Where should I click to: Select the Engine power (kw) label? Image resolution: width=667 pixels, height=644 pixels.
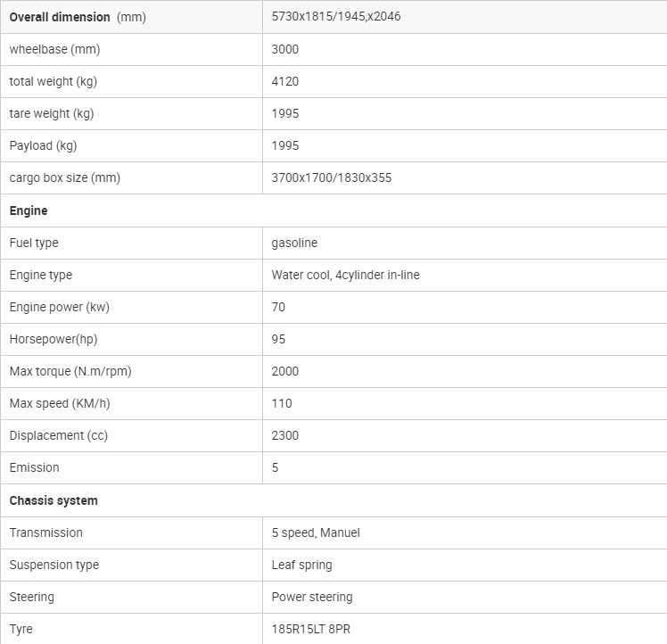click(59, 307)
